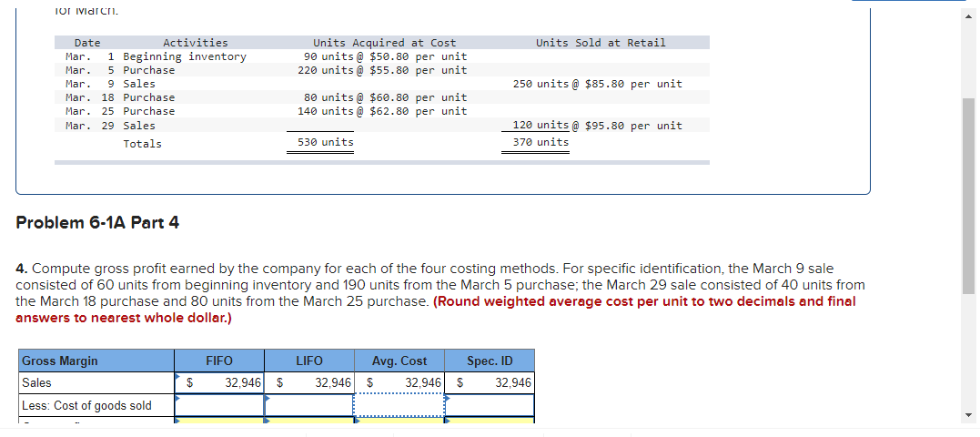
Task: Click FIFO cost of goods sold input cell
Action: 219,405
